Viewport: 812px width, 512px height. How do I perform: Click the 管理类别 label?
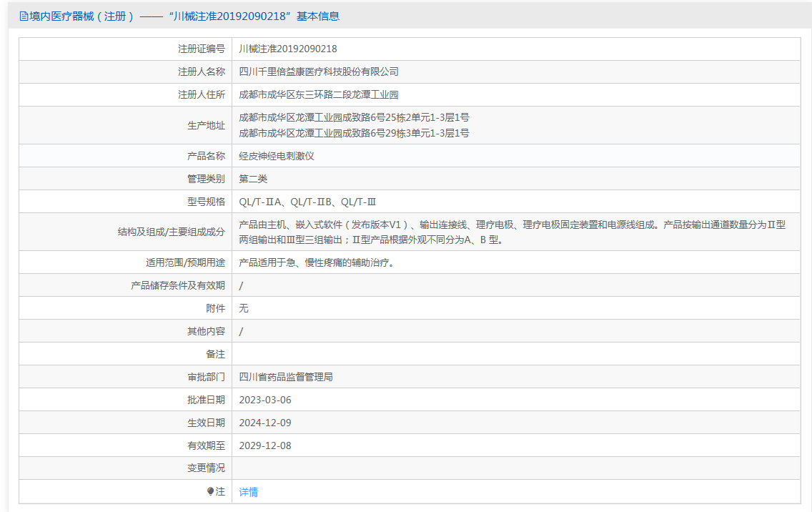click(x=206, y=179)
